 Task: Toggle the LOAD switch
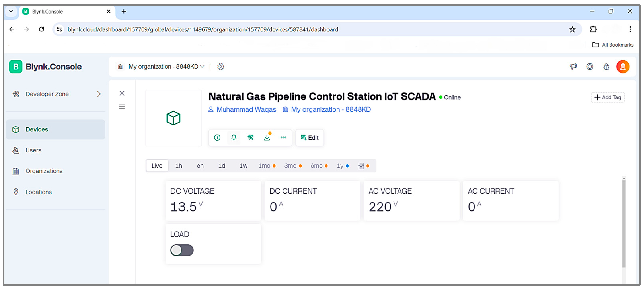click(182, 250)
